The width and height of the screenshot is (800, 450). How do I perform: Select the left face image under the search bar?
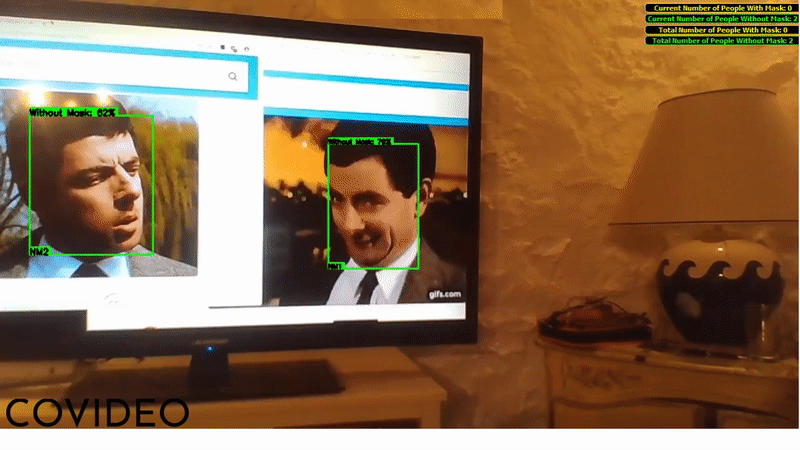click(x=98, y=184)
